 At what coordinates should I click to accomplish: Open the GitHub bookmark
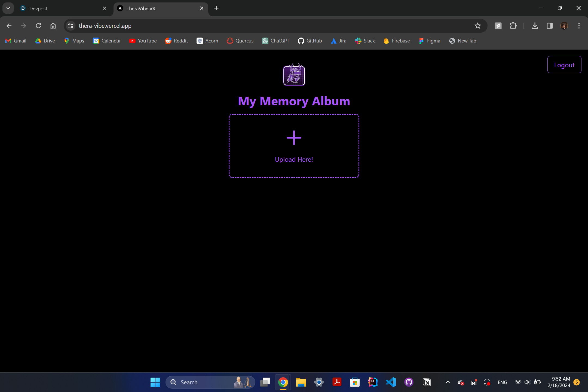[310, 41]
